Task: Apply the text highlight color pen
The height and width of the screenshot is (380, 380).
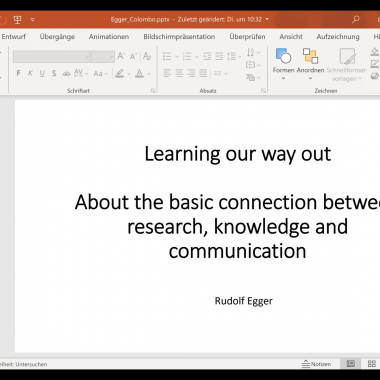Action: [119, 73]
